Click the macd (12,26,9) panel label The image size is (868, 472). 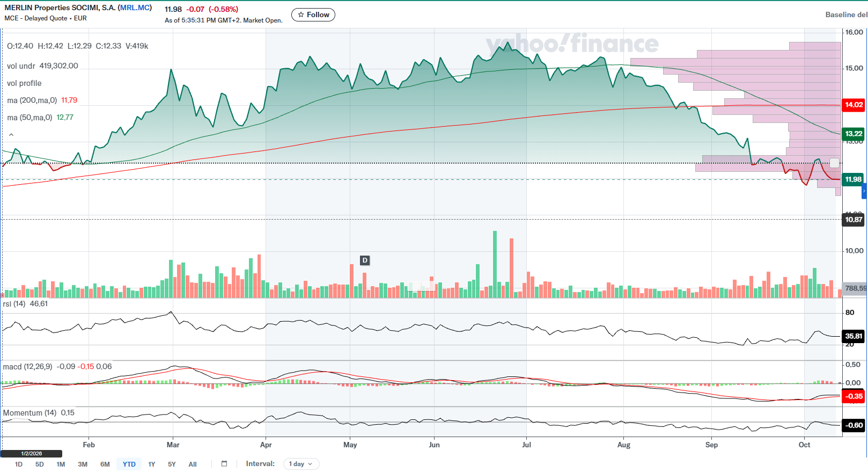(x=28, y=367)
